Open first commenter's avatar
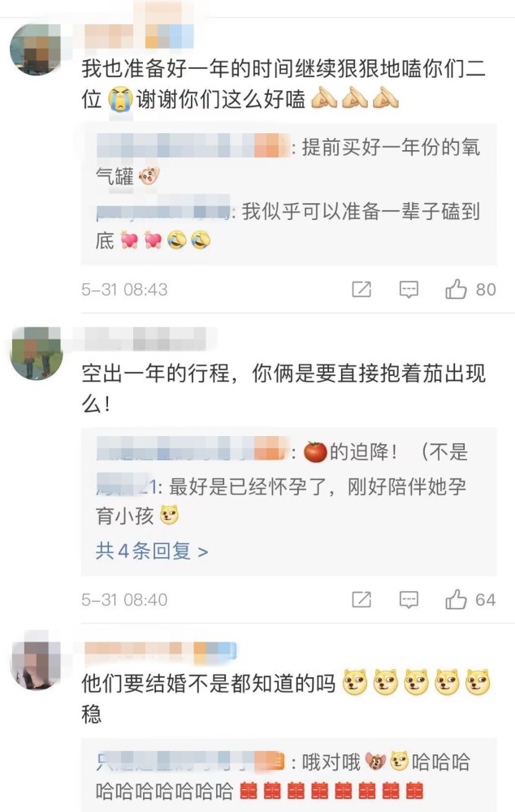 coord(37,50)
